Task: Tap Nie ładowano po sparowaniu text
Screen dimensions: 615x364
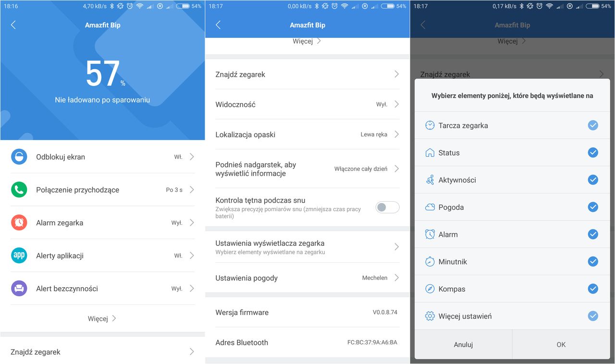Action: click(102, 100)
